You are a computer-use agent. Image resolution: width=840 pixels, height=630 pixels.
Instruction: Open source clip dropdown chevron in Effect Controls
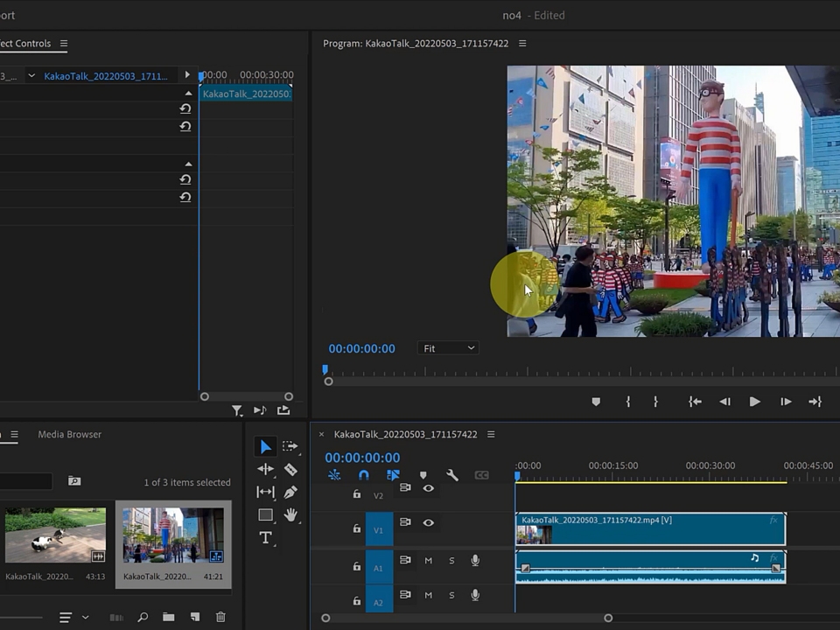coord(31,75)
